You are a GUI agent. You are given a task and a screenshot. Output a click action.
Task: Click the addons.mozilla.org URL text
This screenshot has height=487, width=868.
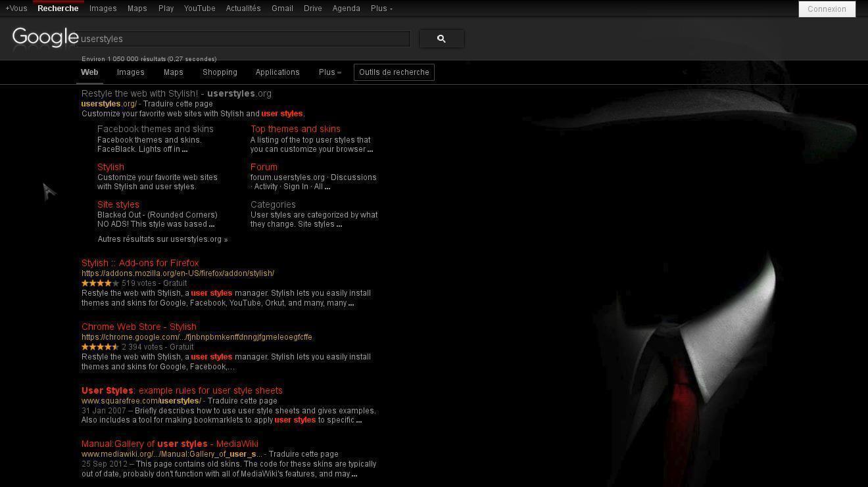point(178,273)
